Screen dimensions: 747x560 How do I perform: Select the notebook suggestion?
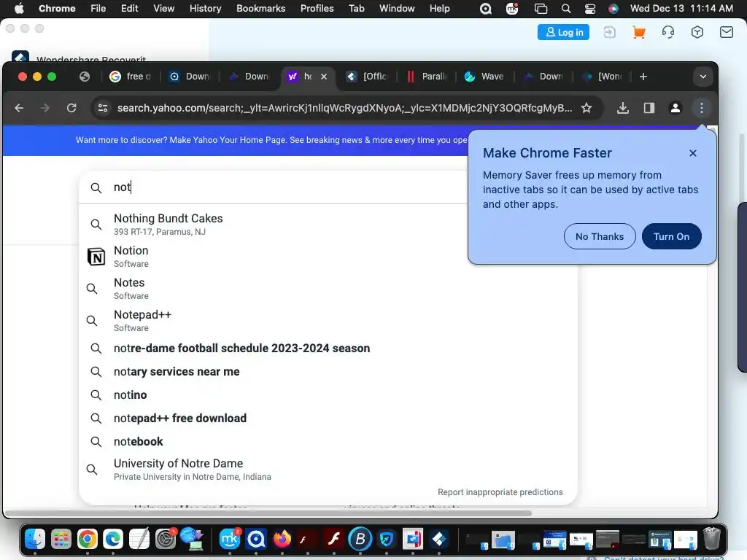pyautogui.click(x=328, y=441)
